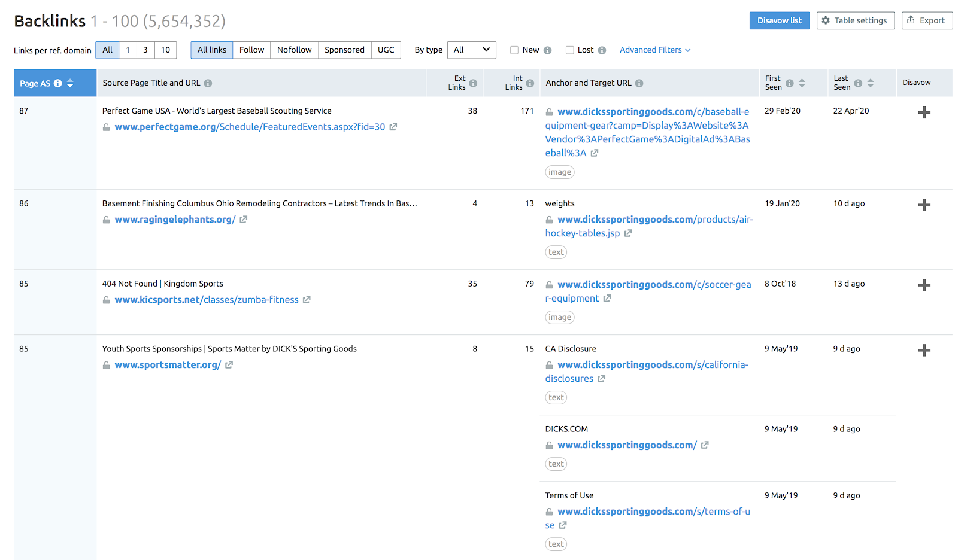Open external link icon beside sportsmatter.org URL
The height and width of the screenshot is (560, 958).
point(229,365)
